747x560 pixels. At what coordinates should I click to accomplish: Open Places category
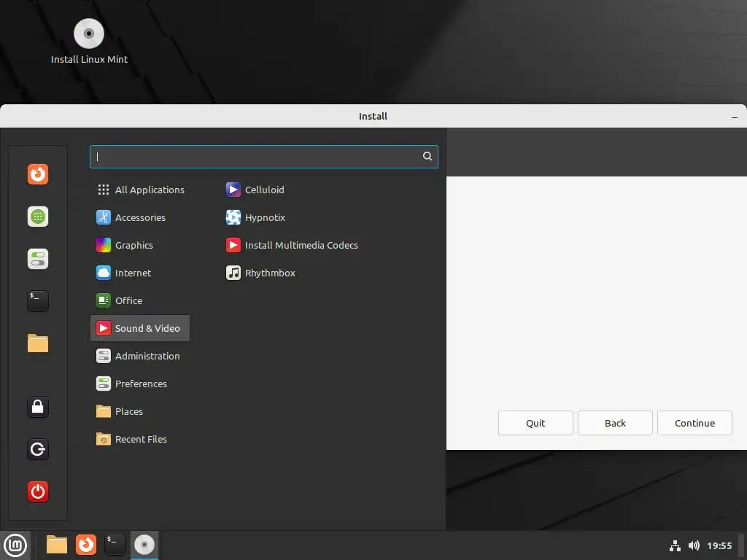(x=140, y=411)
